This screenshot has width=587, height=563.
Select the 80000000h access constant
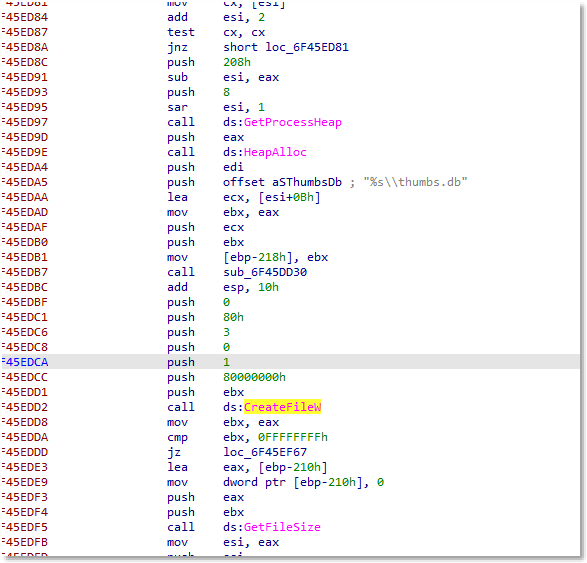(x=255, y=377)
